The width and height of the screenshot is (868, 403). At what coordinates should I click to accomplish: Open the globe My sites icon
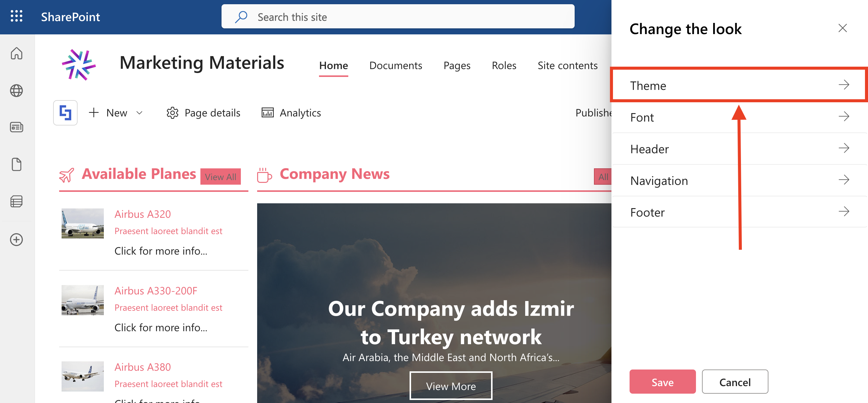[17, 90]
